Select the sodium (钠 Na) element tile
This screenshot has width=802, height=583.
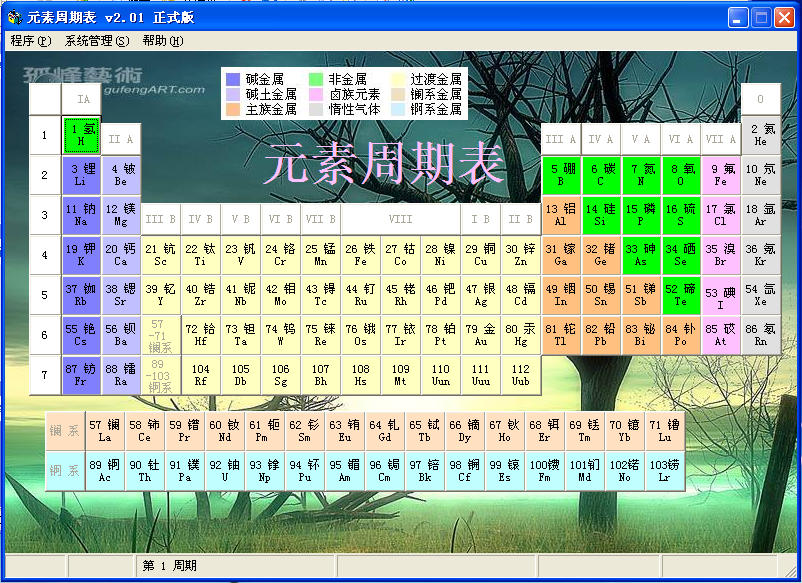80,218
